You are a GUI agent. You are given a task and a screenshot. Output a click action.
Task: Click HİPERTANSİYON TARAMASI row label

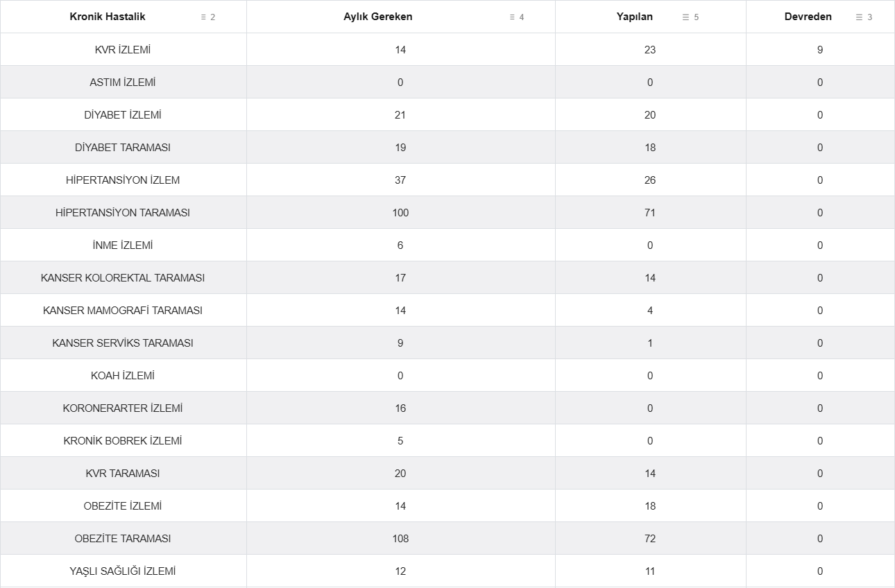click(x=123, y=213)
